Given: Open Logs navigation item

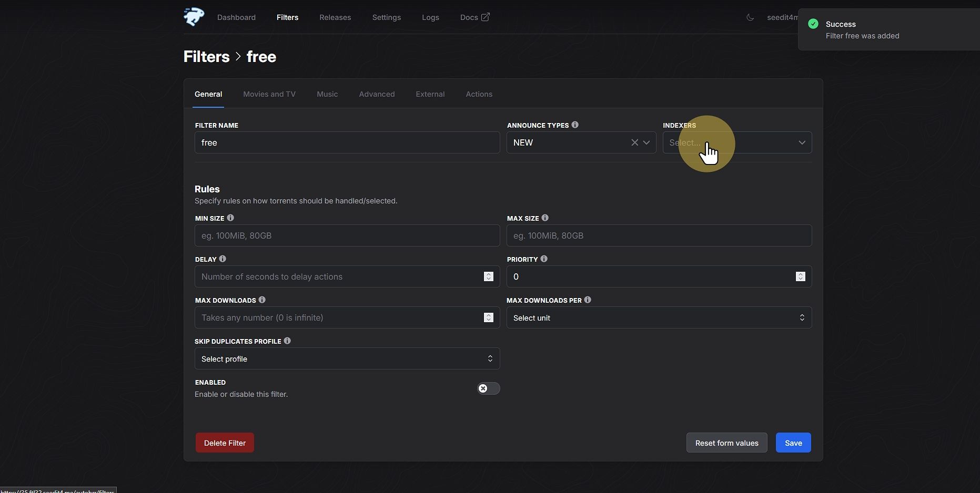Looking at the screenshot, I should 430,17.
